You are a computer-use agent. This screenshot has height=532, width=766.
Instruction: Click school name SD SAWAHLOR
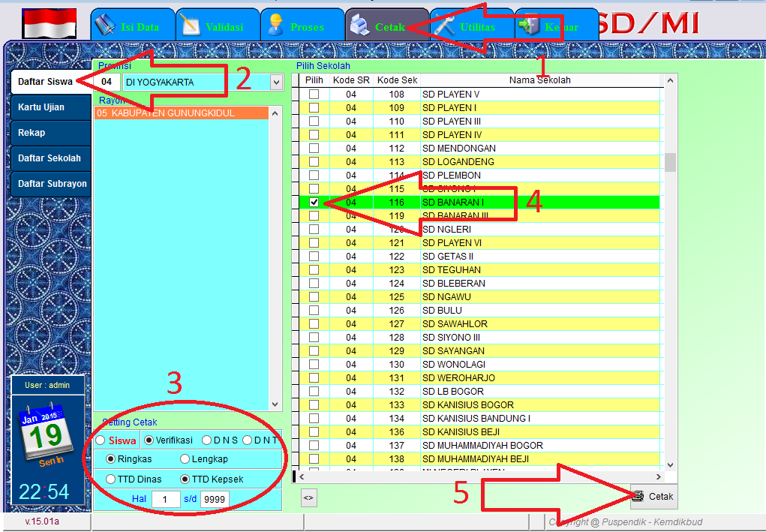[455, 324]
